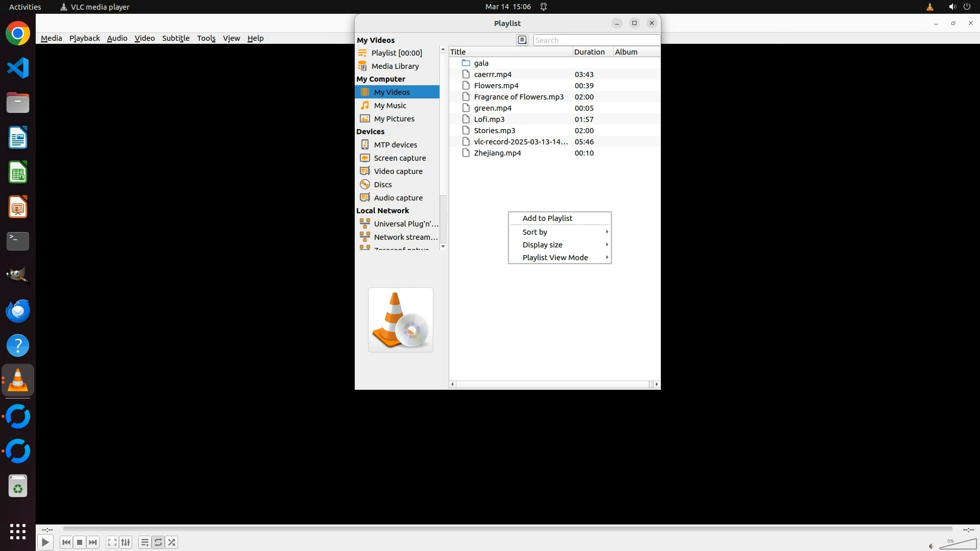The height and width of the screenshot is (551, 980).
Task: Click the volume slider
Action: tap(958, 544)
